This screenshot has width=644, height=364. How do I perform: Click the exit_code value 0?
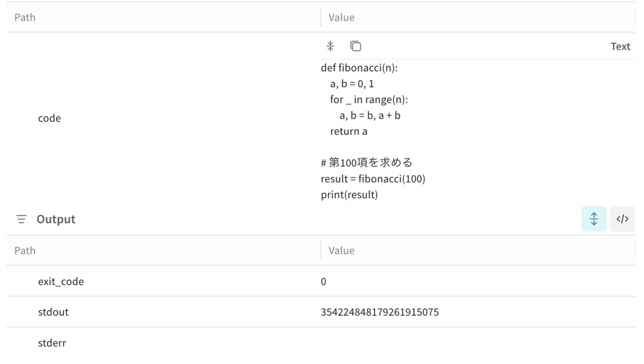tap(324, 281)
